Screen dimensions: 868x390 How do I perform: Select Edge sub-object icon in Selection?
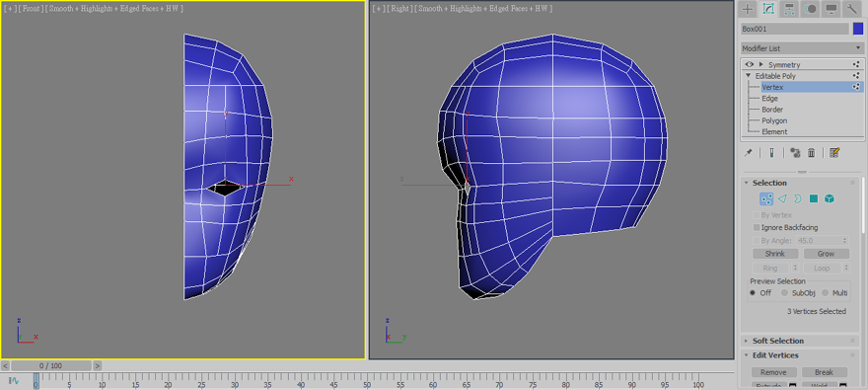782,198
